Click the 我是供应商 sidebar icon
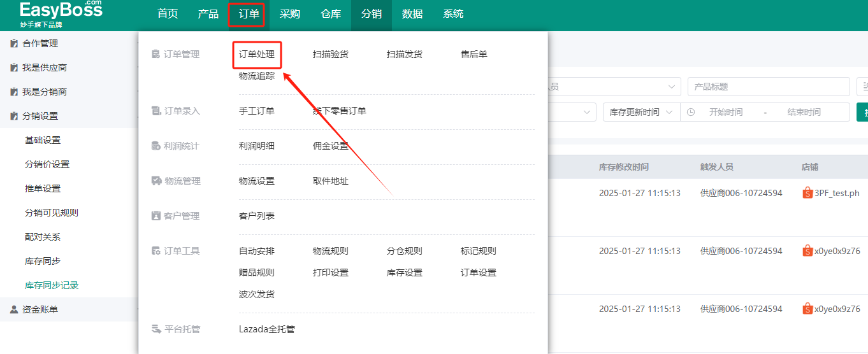Screen dimensions: 868x354 point(13,68)
